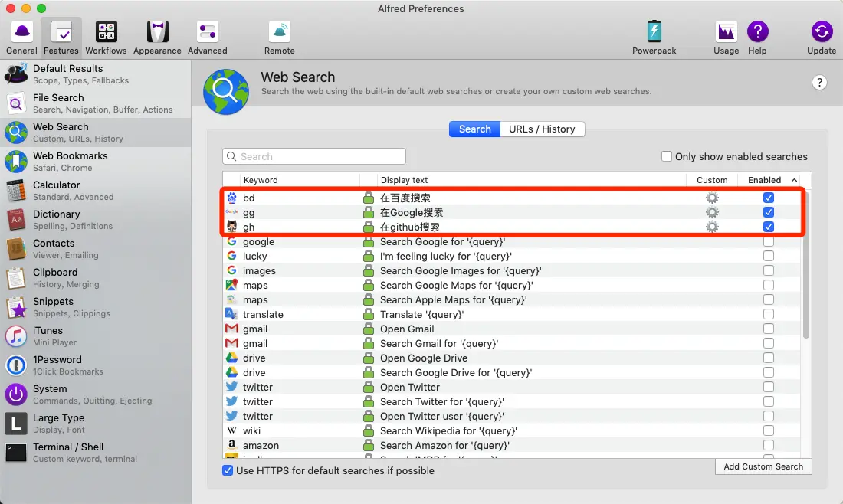Disable the gg Google search checkbox
This screenshot has width=843, height=504.
pos(768,212)
